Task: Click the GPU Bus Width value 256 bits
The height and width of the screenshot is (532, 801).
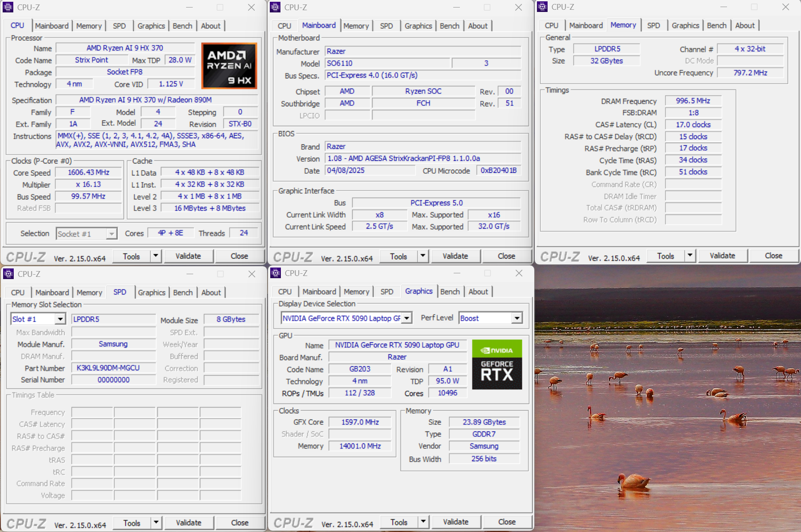Action: tap(484, 459)
